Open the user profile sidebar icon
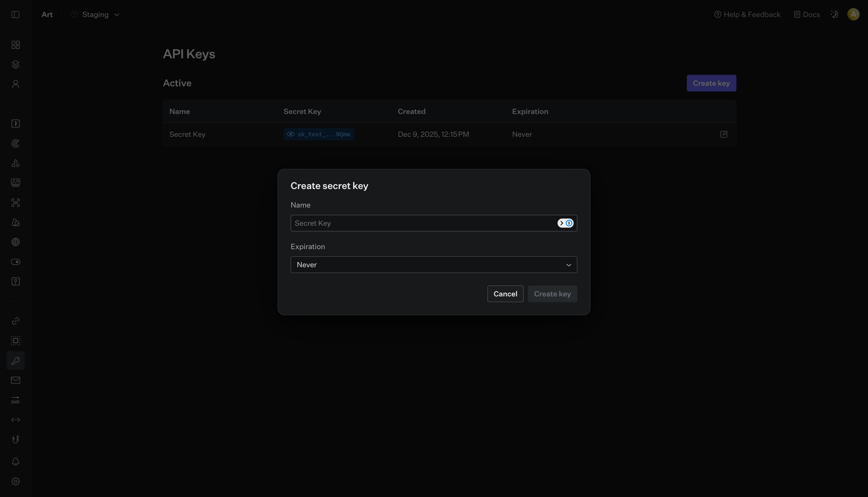 [16, 84]
